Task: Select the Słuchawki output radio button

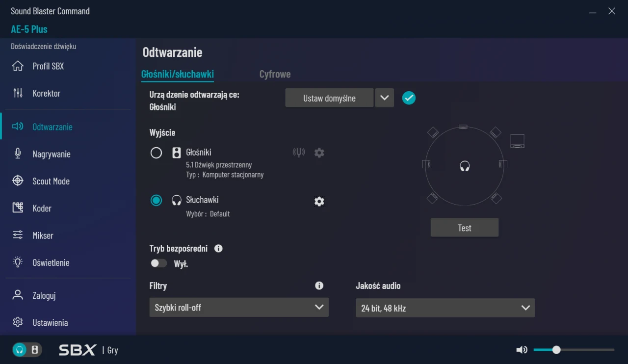Action: click(x=156, y=200)
